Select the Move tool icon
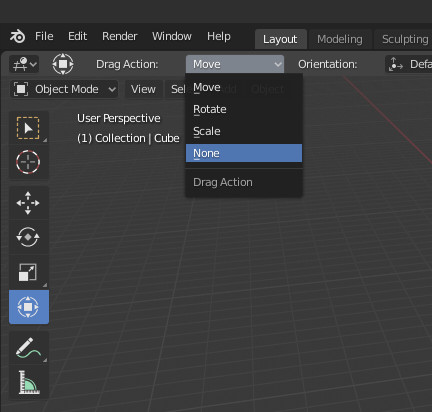432x412 pixels. point(29,203)
